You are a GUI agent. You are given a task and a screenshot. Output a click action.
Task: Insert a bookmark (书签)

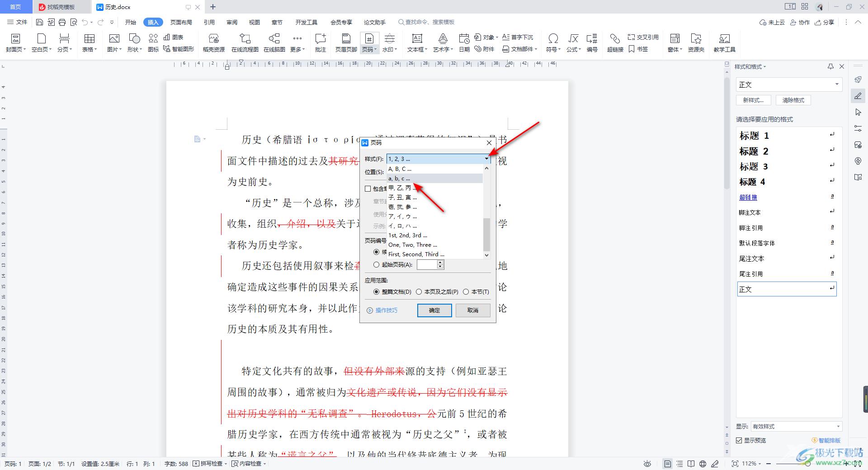click(x=638, y=49)
